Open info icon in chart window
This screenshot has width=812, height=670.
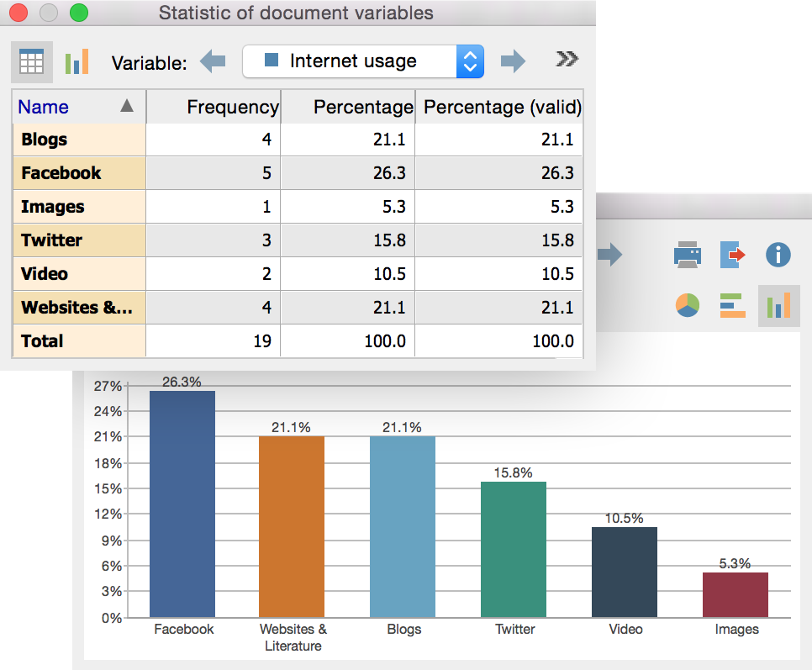click(x=778, y=255)
